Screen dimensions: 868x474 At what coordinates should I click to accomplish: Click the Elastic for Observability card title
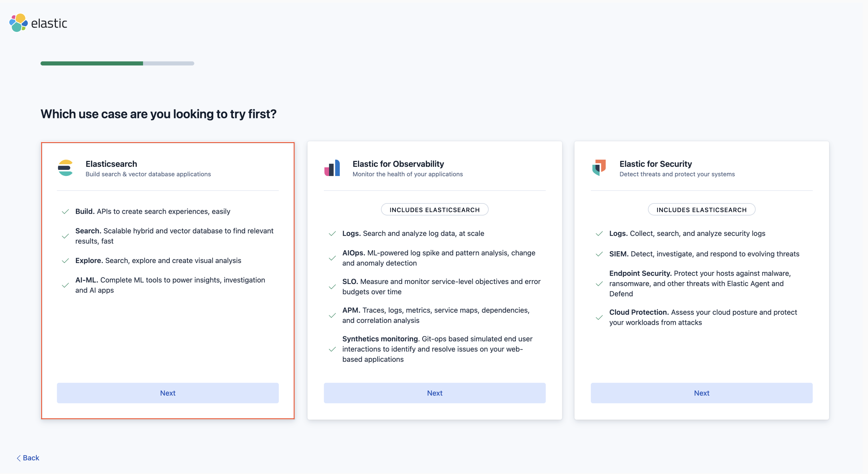point(398,164)
